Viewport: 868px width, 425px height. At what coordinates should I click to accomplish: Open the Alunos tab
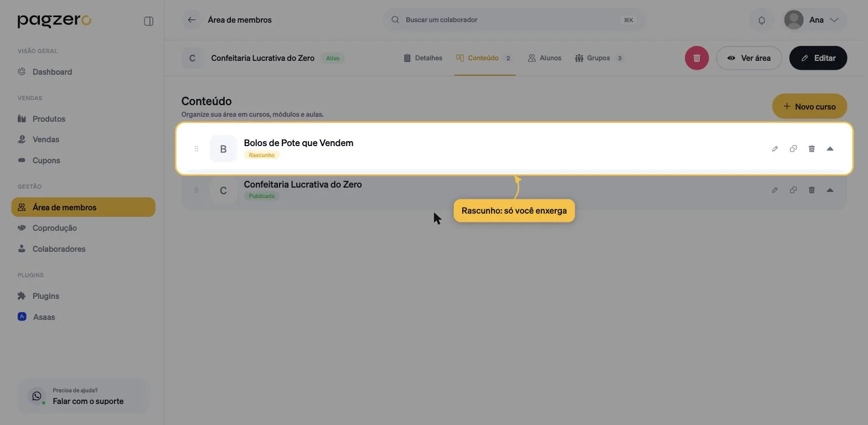(545, 58)
